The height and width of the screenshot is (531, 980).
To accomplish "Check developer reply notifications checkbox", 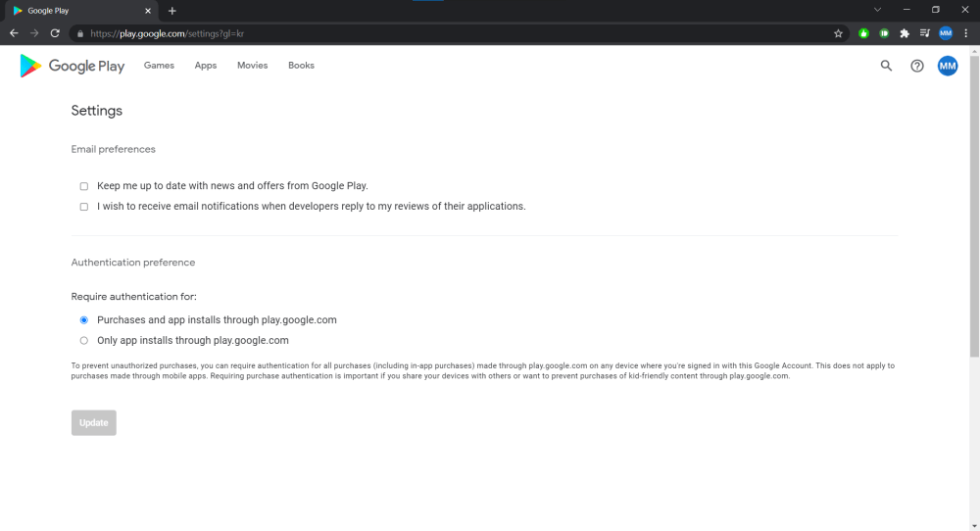I will [x=84, y=207].
